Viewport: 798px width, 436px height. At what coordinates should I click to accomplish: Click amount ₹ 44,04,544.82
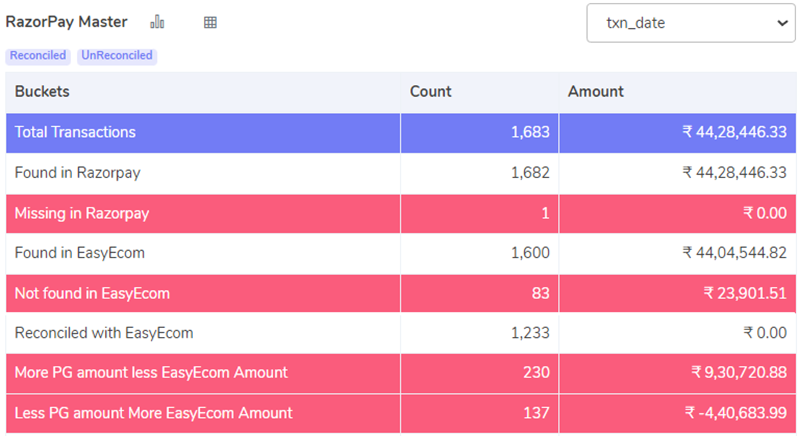[x=734, y=253]
